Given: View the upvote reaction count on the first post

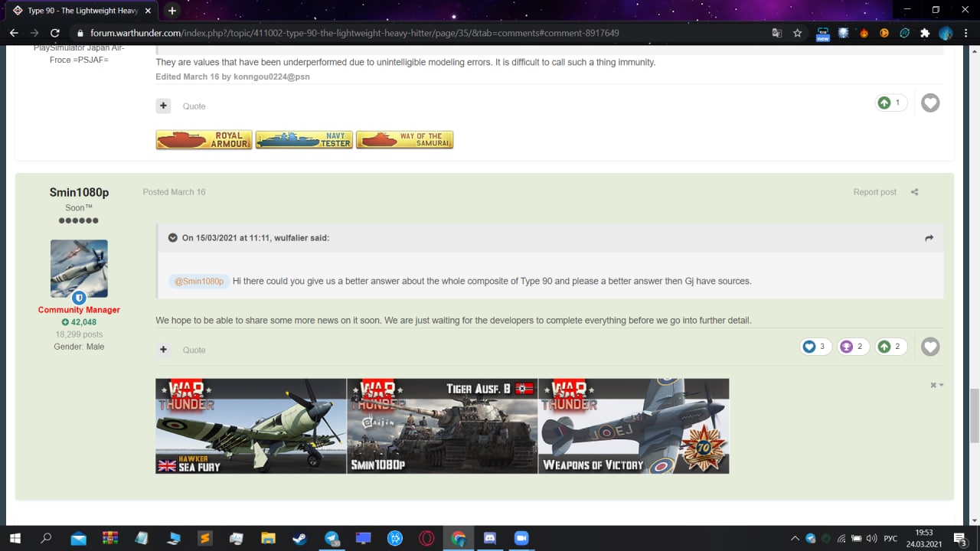Looking at the screenshot, I should click(x=891, y=103).
